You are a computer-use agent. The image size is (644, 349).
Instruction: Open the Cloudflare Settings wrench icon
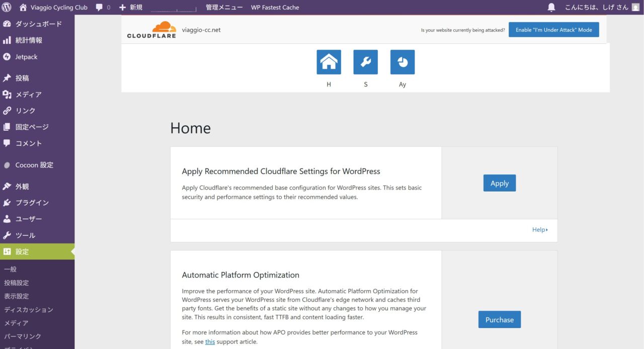[365, 62]
